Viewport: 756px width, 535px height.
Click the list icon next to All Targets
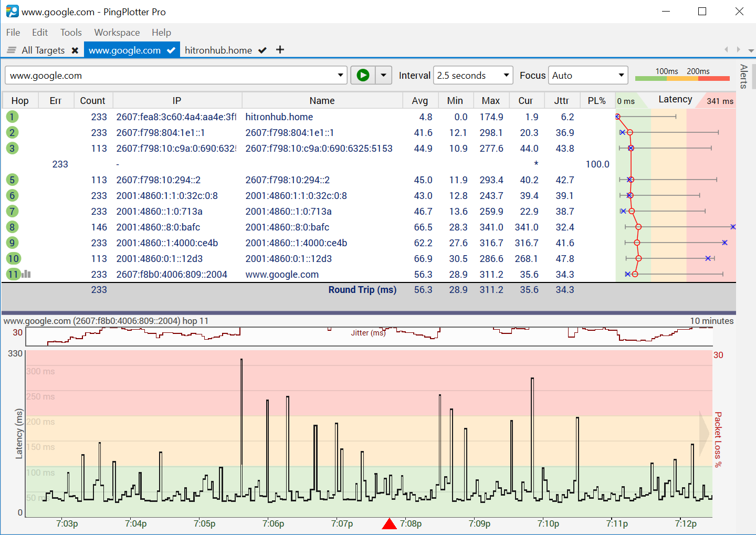(11, 50)
